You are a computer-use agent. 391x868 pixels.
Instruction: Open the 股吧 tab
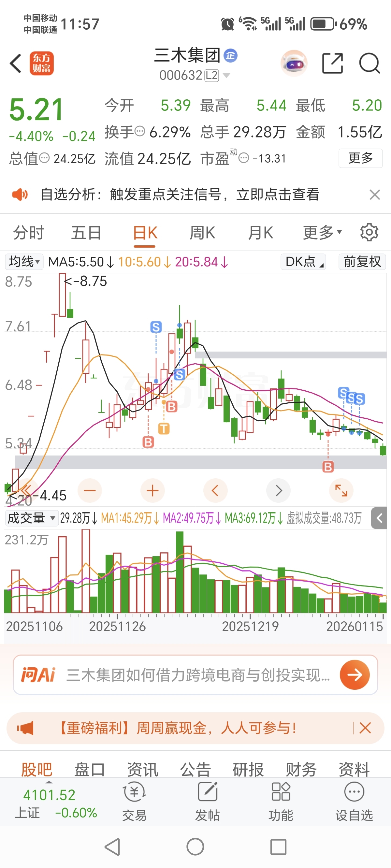[36, 770]
